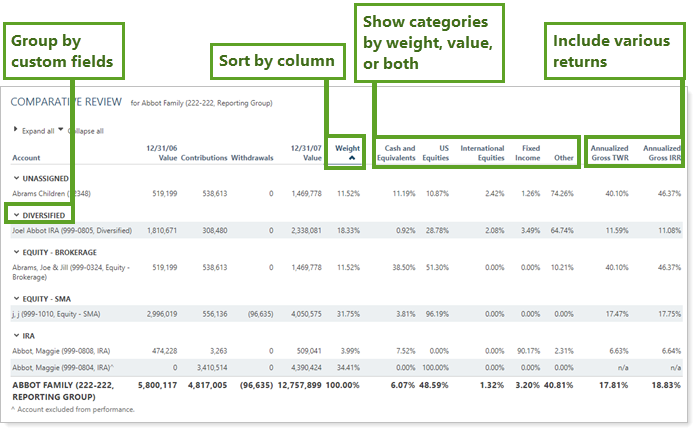Sort by US Equities column
This screenshot has height=432, width=696.
(x=436, y=153)
